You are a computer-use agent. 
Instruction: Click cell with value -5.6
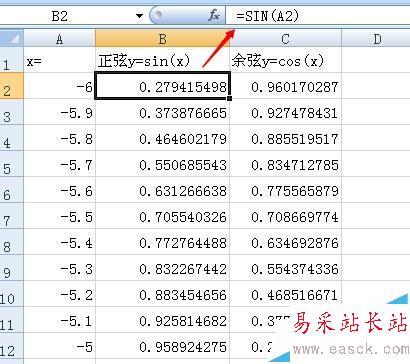[x=60, y=190]
